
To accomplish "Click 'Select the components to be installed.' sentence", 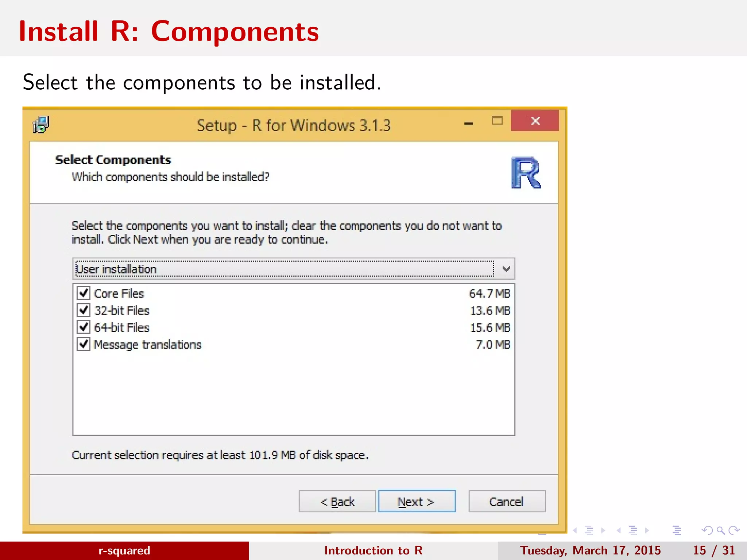I will 202,82.
